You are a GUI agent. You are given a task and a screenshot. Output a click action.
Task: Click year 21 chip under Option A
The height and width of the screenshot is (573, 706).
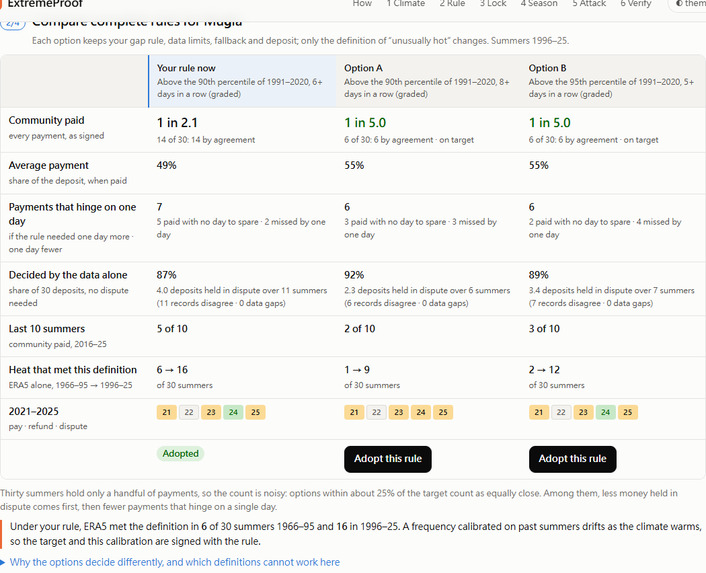(354, 412)
